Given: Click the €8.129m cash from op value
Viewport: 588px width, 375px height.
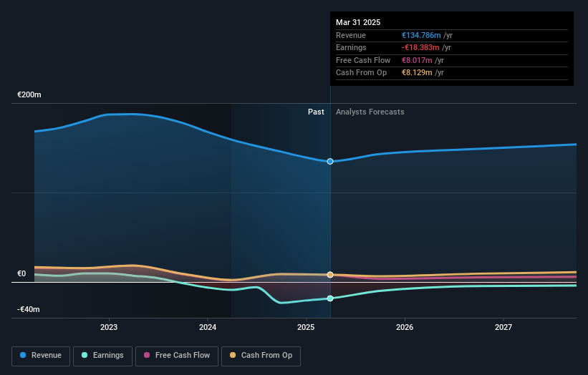Looking at the screenshot, I should tap(417, 73).
